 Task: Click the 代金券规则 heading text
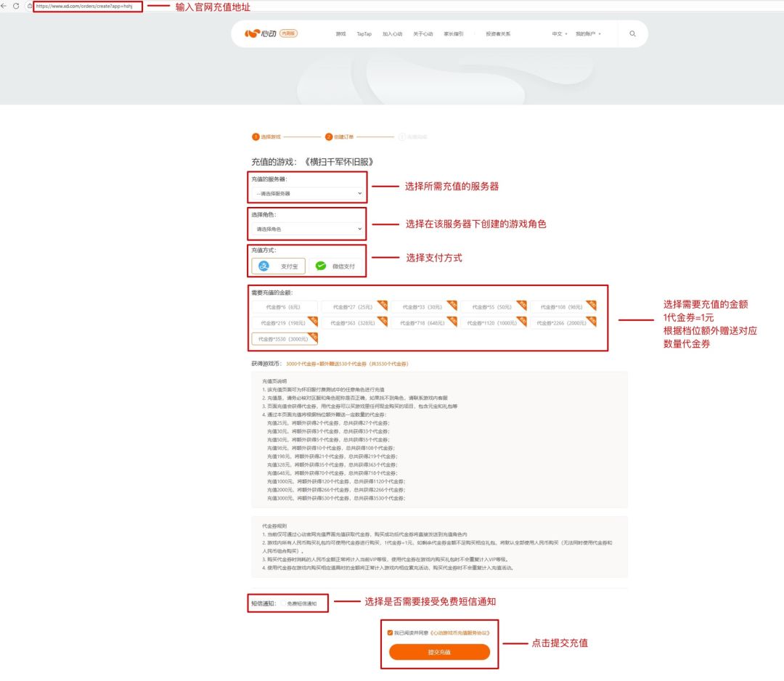(x=274, y=526)
